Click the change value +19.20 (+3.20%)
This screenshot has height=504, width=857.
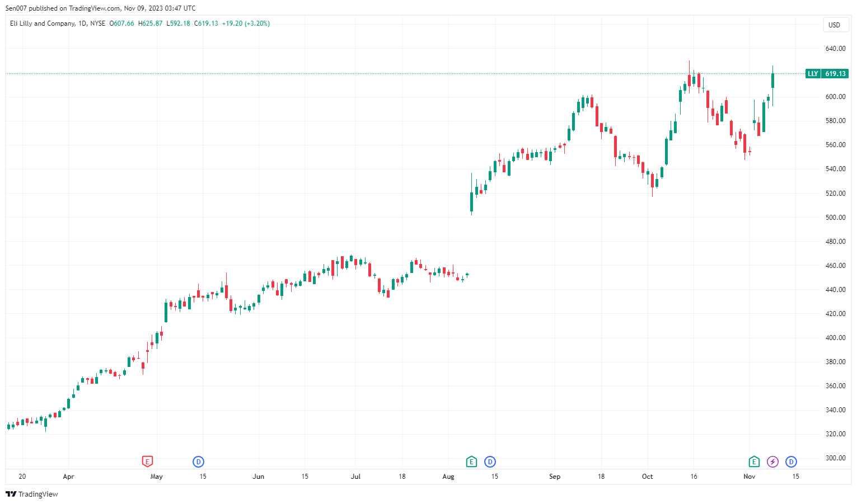[x=246, y=23]
